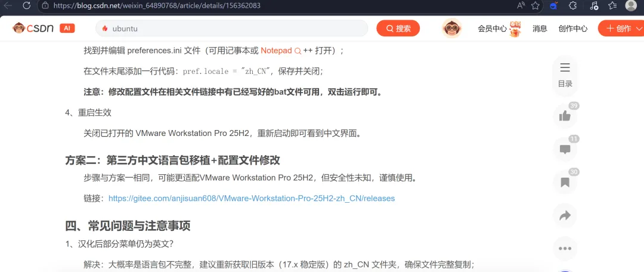Image resolution: width=644 pixels, height=272 pixels.
Task: Click the music note browser icon
Action: [594, 5]
